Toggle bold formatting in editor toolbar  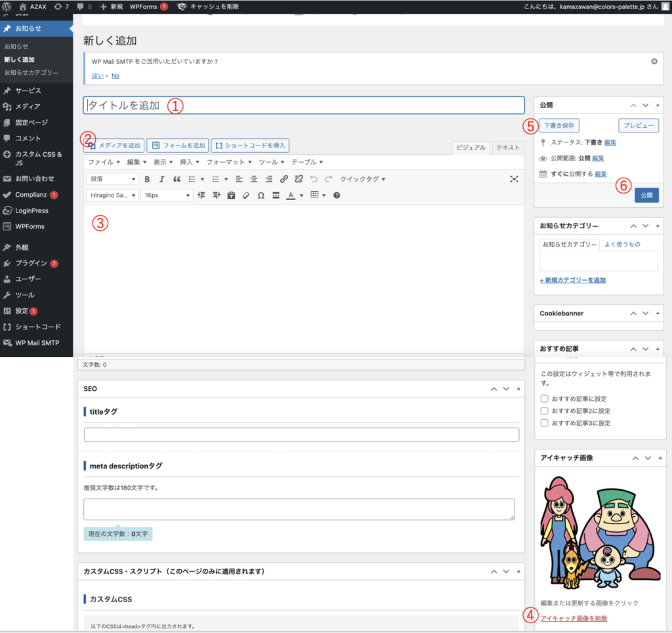[147, 179]
